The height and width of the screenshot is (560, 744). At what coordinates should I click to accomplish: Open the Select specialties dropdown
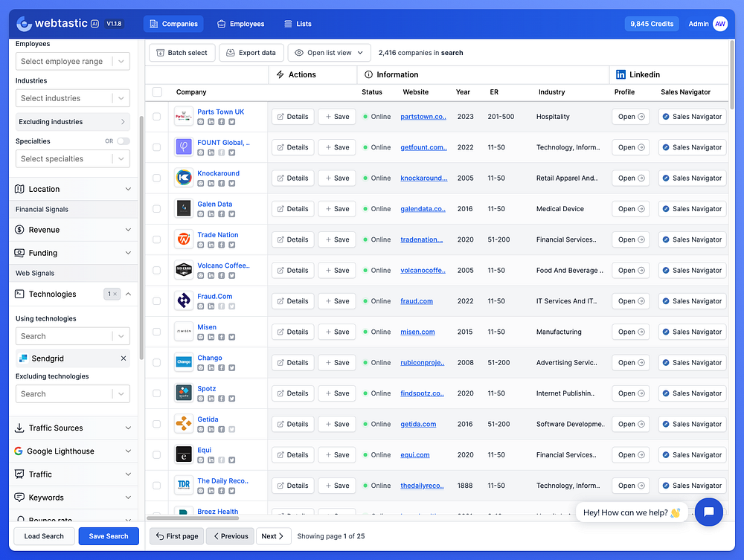(73, 159)
